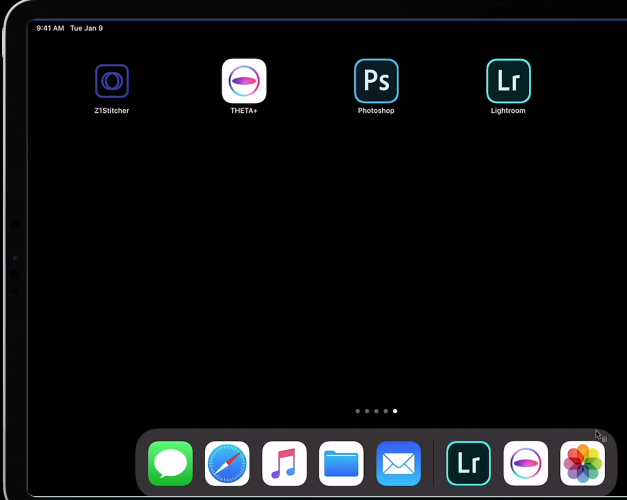Open Messages in the dock

pos(170,463)
